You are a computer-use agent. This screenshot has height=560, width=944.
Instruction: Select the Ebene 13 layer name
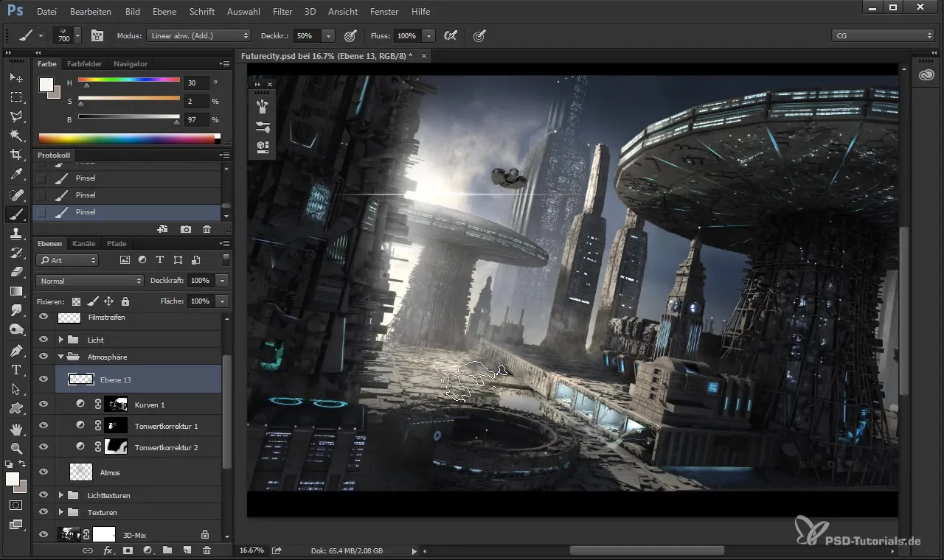[x=116, y=379]
